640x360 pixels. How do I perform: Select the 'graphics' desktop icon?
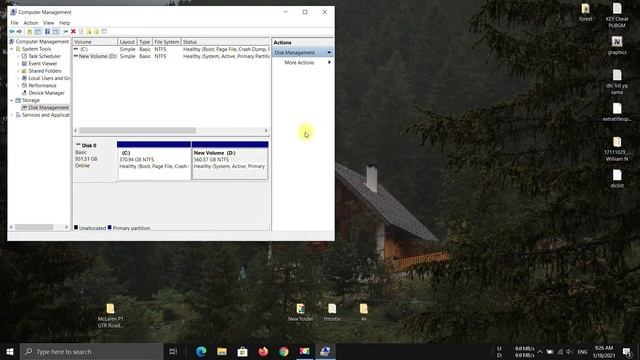coord(617,45)
